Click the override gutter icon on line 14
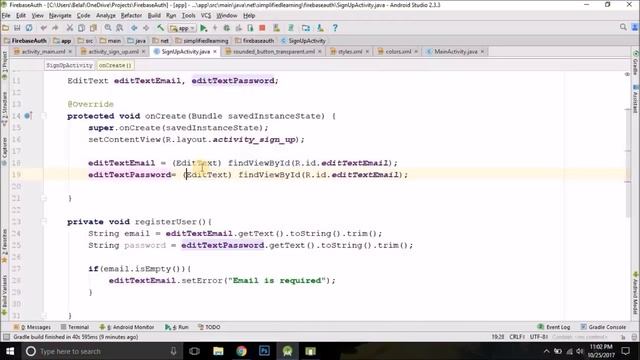Viewport: 640px width, 360px height. click(28, 116)
